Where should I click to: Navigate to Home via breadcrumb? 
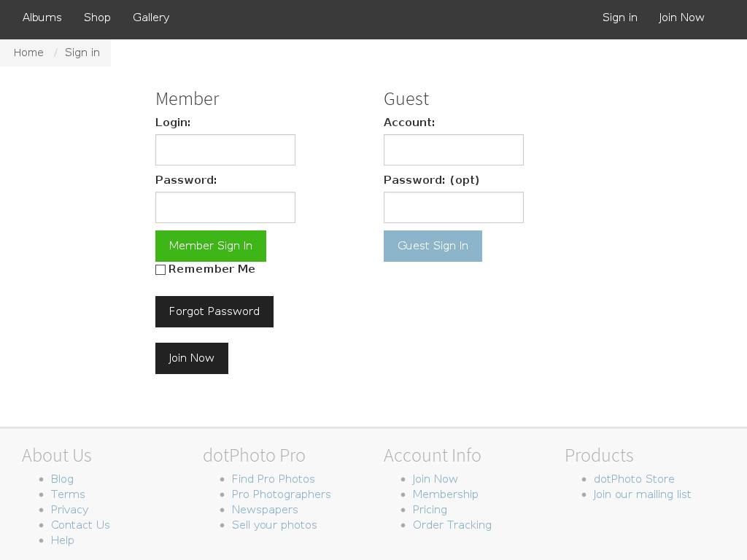28,52
